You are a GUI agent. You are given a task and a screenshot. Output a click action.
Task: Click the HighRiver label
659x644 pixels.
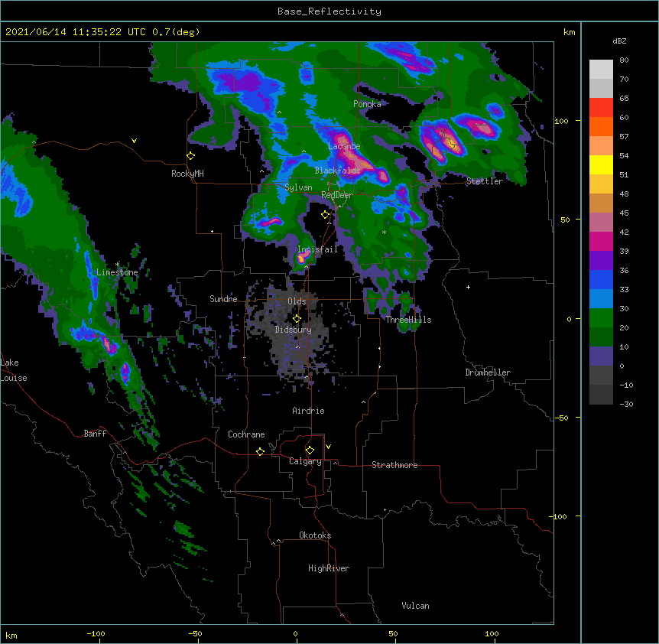pyautogui.click(x=329, y=568)
